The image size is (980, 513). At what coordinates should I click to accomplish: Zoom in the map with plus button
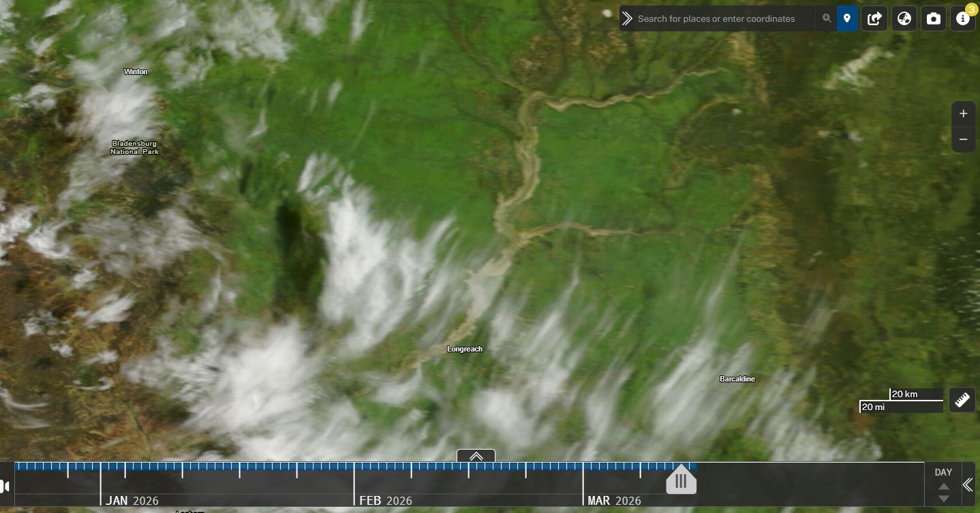pos(963,114)
